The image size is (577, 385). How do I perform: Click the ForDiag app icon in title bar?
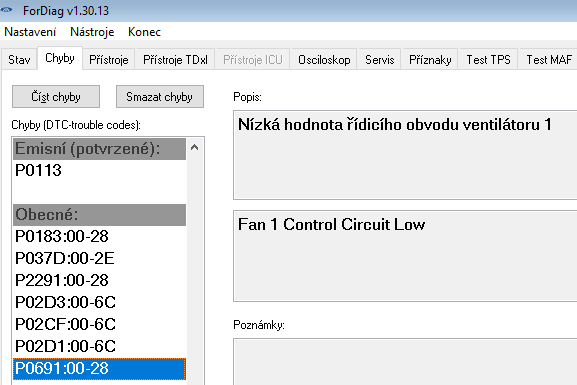pyautogui.click(x=6, y=10)
